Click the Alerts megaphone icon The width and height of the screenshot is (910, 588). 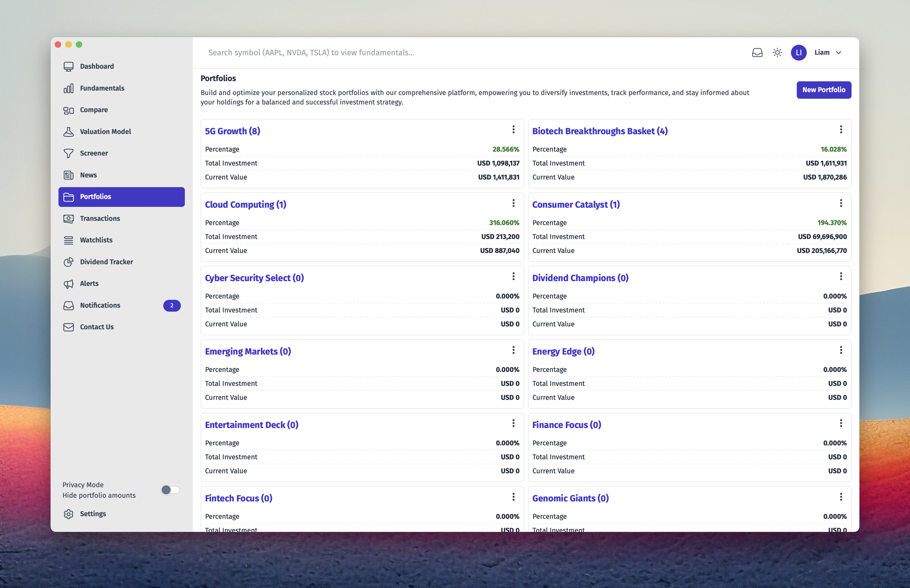68,284
